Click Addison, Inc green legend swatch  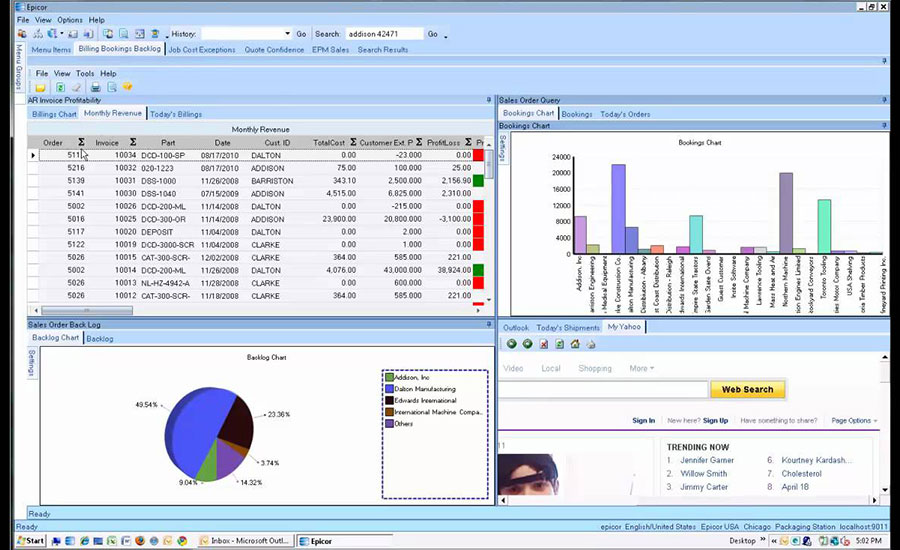390,377
